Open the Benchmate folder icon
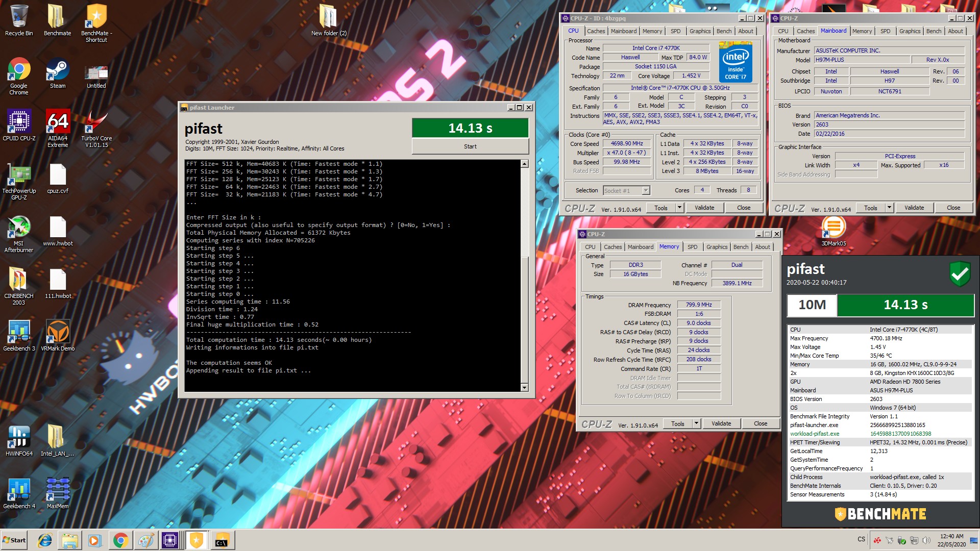 point(57,20)
